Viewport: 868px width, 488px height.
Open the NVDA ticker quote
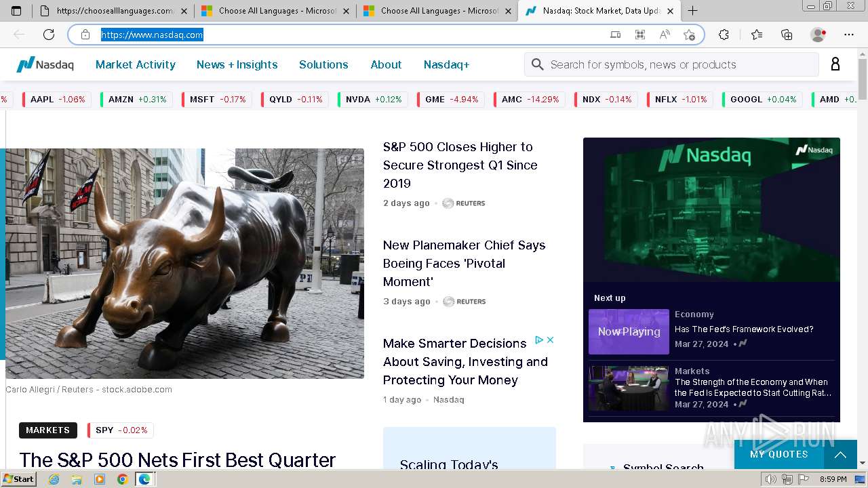pyautogui.click(x=372, y=99)
